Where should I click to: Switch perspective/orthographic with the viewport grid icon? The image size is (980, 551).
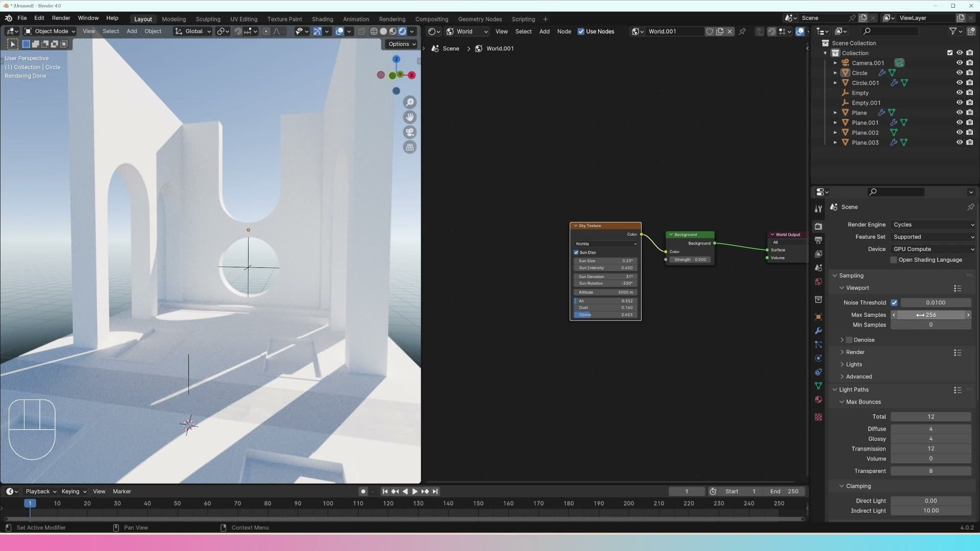tap(409, 147)
